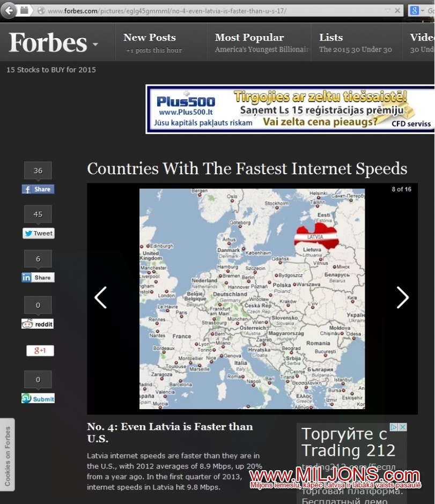Share the article on LinkedIn
435x504 pixels.
point(38,278)
